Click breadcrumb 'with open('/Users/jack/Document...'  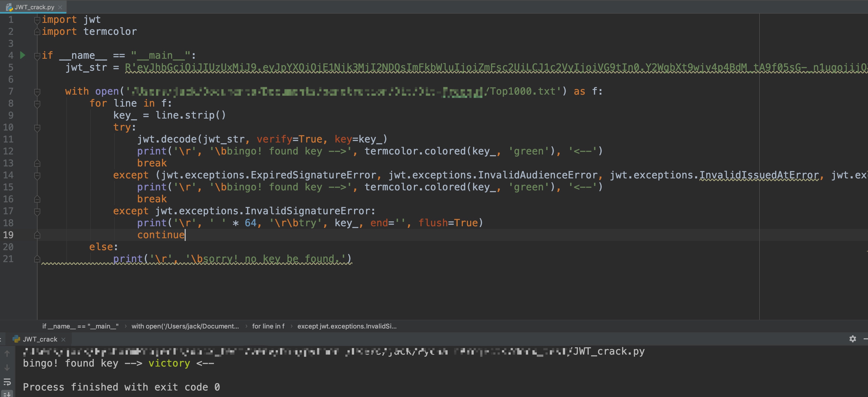185,326
